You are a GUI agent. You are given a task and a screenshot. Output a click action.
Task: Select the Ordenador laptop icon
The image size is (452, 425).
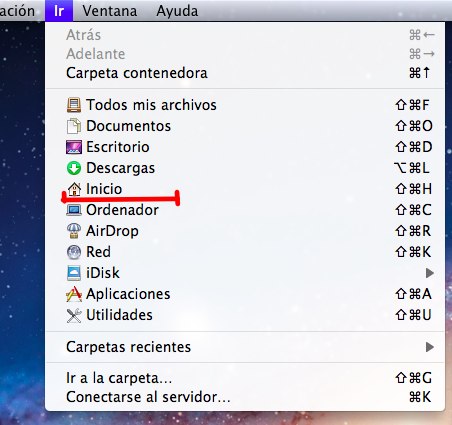tap(74, 210)
